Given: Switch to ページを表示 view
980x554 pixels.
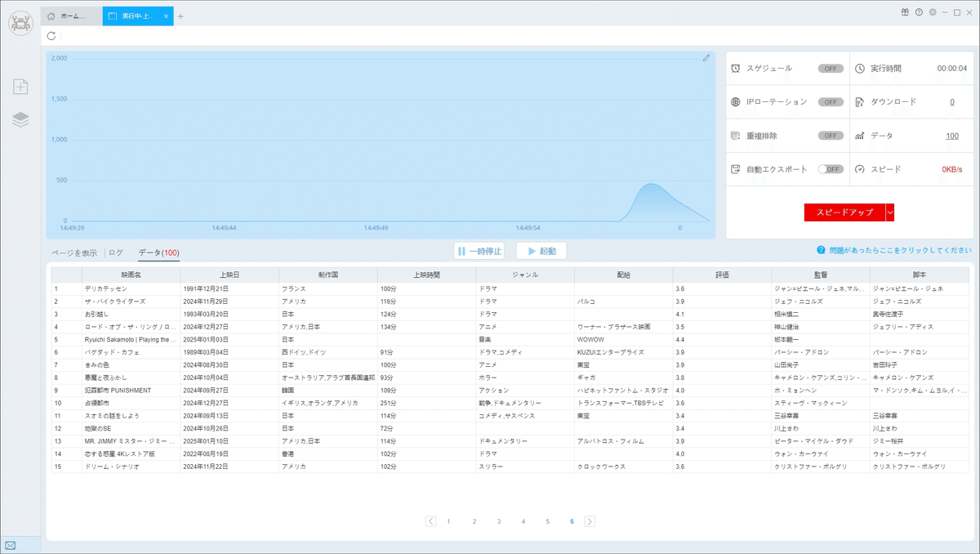Looking at the screenshot, I should (x=74, y=253).
